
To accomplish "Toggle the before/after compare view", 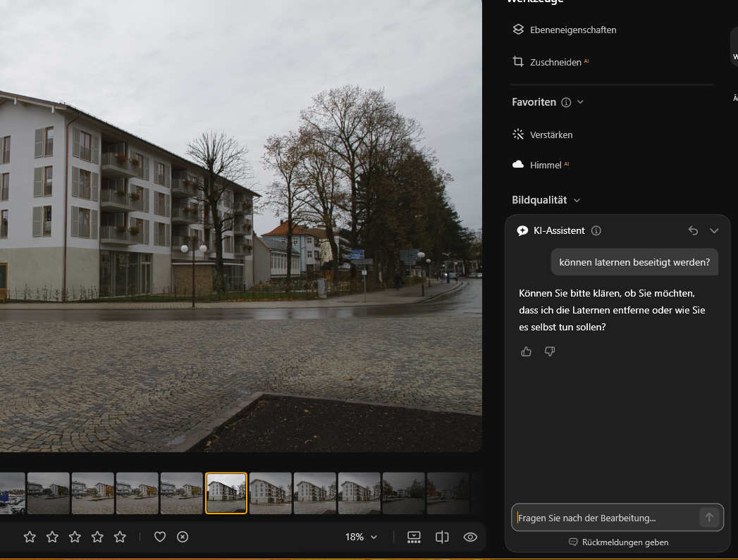I will 442,537.
